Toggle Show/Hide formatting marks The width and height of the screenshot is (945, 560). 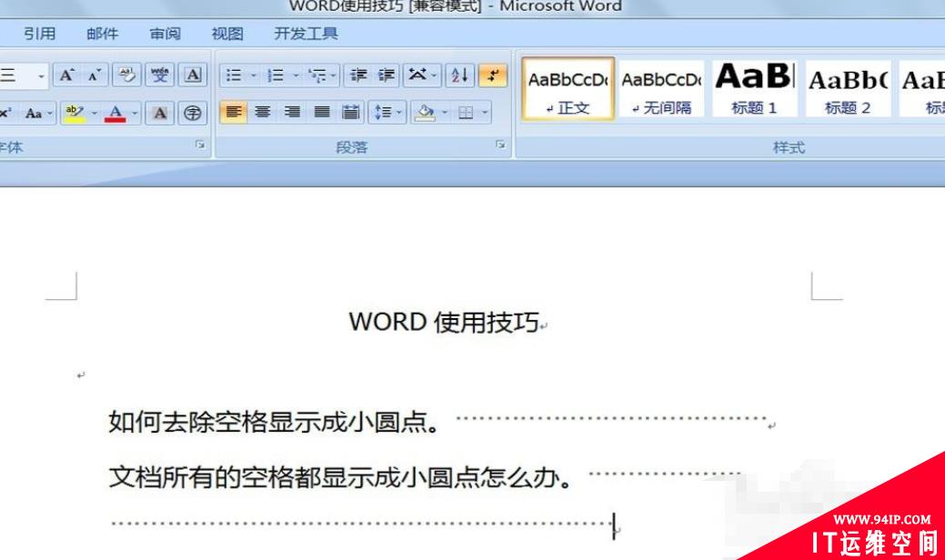[493, 75]
